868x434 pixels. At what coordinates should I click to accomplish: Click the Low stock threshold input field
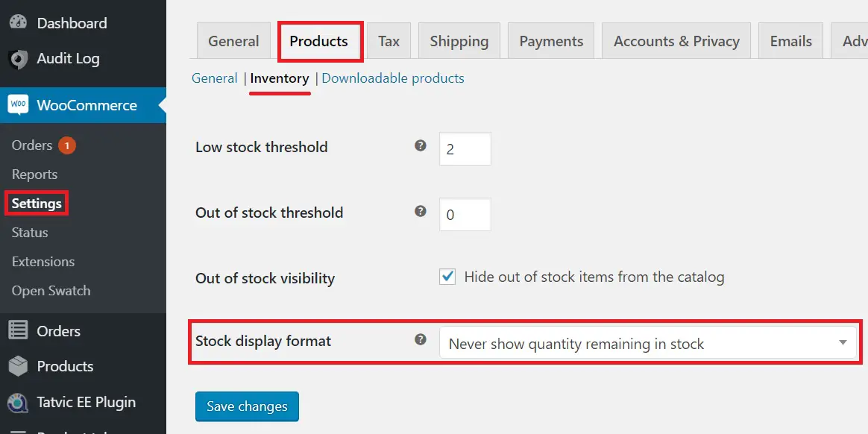(x=465, y=149)
